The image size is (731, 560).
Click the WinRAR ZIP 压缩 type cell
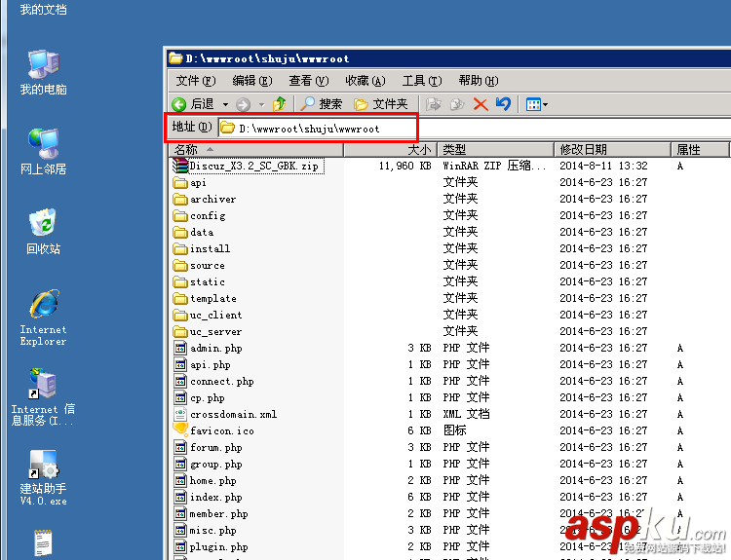pos(494,166)
